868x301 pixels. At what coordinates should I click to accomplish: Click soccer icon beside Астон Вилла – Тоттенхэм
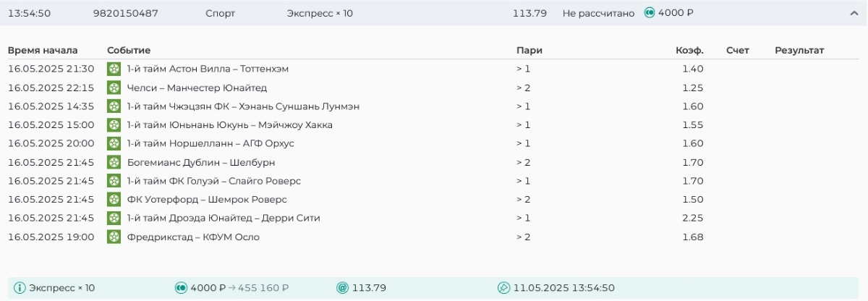click(x=114, y=69)
